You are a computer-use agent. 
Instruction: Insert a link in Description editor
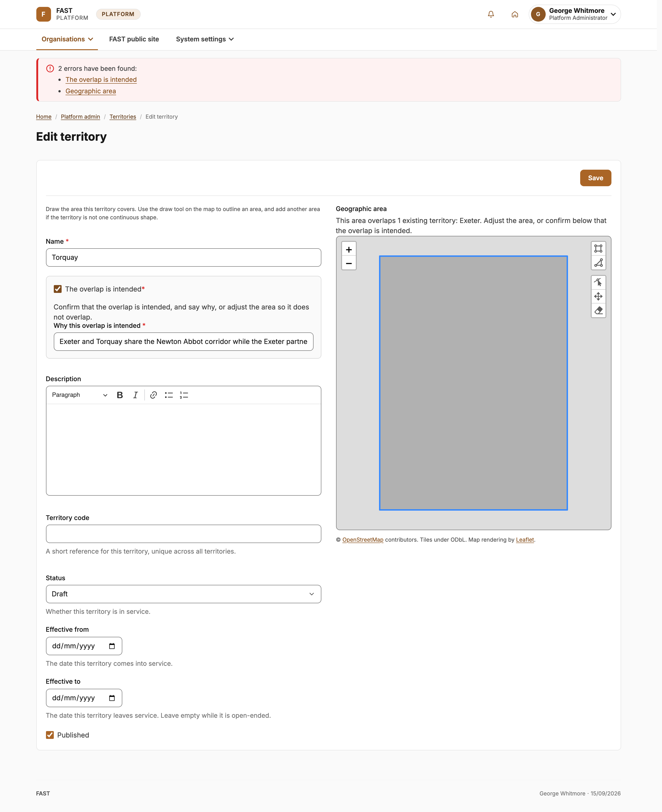153,395
